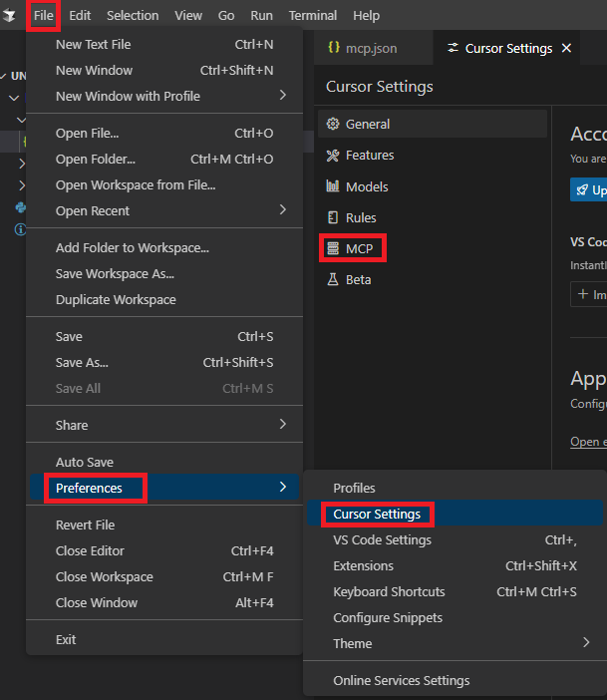Select the Models settings section

(433, 186)
